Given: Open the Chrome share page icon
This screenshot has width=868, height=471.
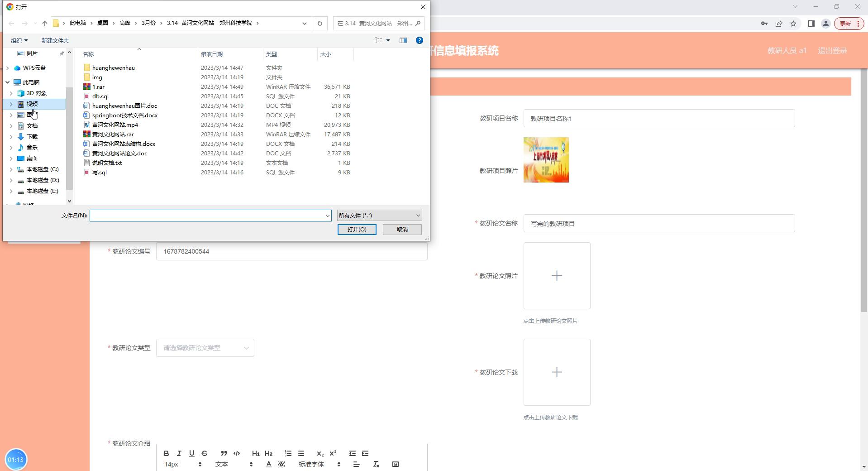Looking at the screenshot, I should tap(778, 24).
